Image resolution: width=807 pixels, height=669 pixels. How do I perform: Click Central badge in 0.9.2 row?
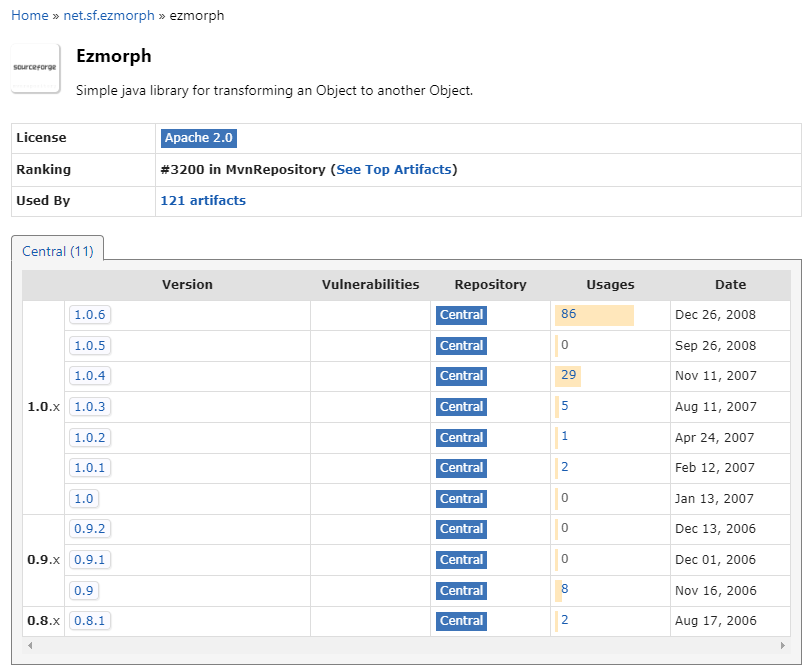tap(461, 529)
